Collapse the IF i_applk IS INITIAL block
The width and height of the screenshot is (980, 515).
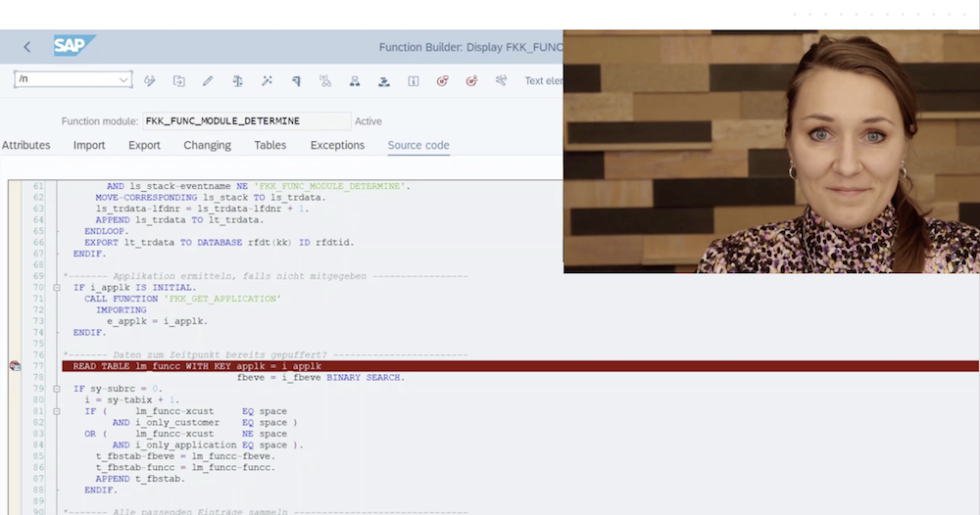[57, 288]
